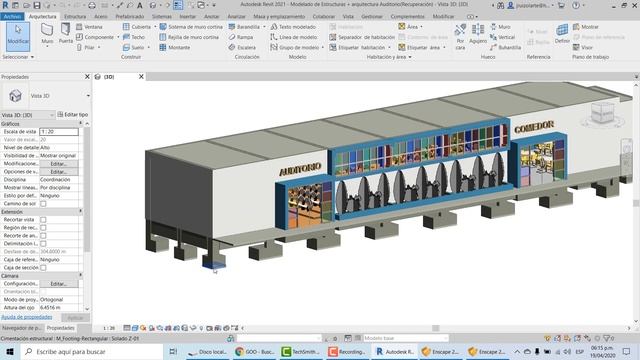Pick the Ventana window tool
The image size is (640, 360).
(89, 27)
